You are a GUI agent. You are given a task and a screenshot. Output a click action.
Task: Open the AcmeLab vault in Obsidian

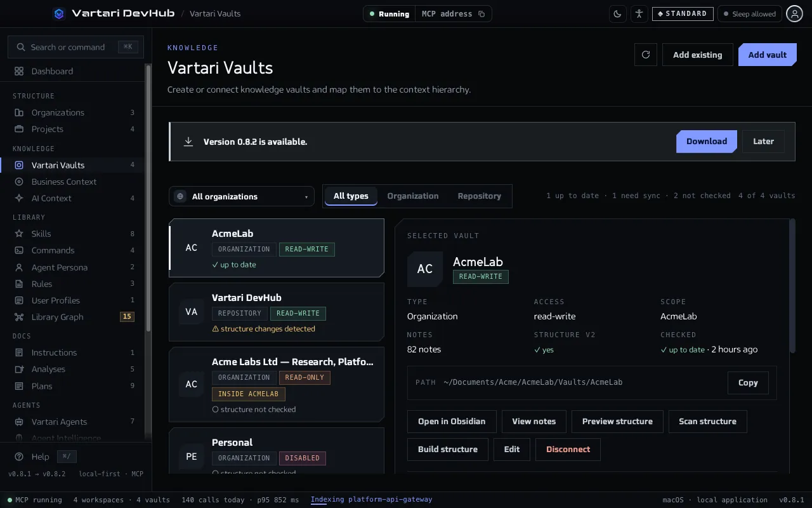point(452,422)
